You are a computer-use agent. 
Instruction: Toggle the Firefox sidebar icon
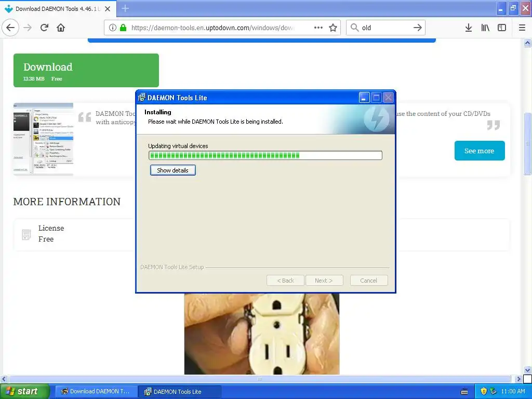502,28
